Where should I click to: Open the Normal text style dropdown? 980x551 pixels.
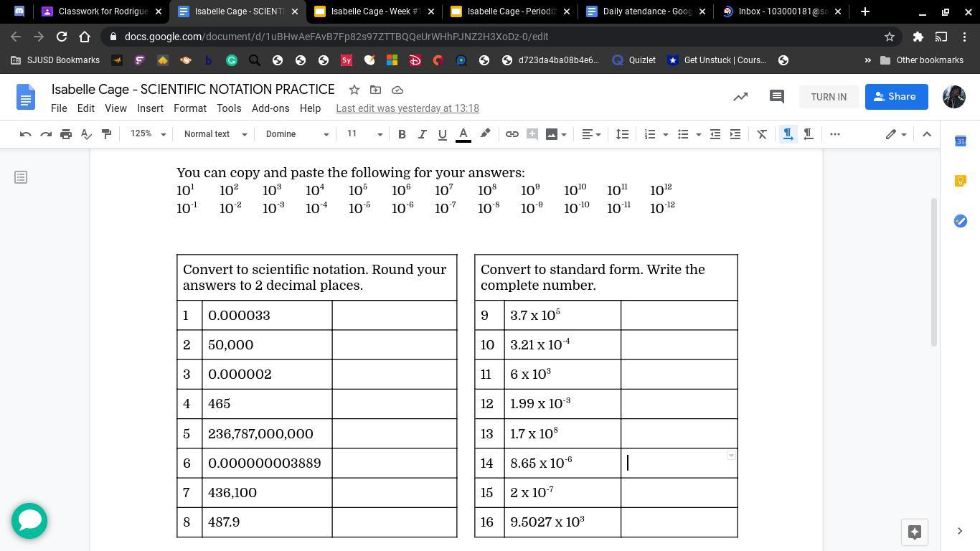click(215, 134)
